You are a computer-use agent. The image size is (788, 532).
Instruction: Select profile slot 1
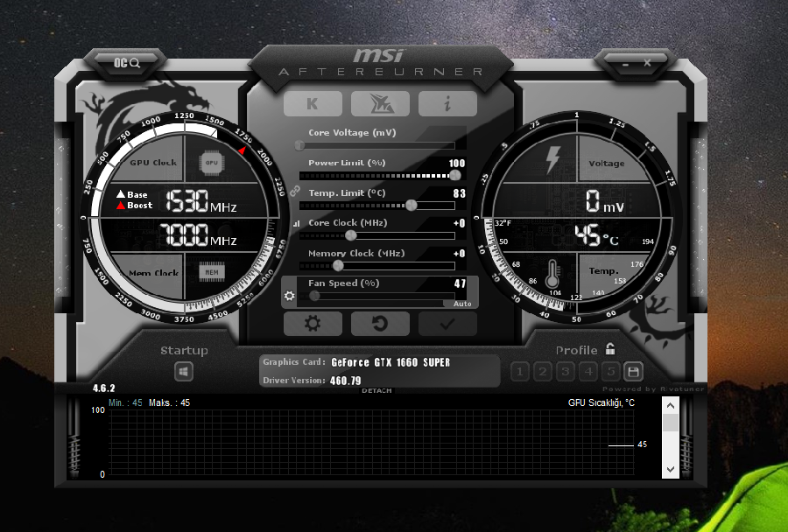pyautogui.click(x=519, y=372)
